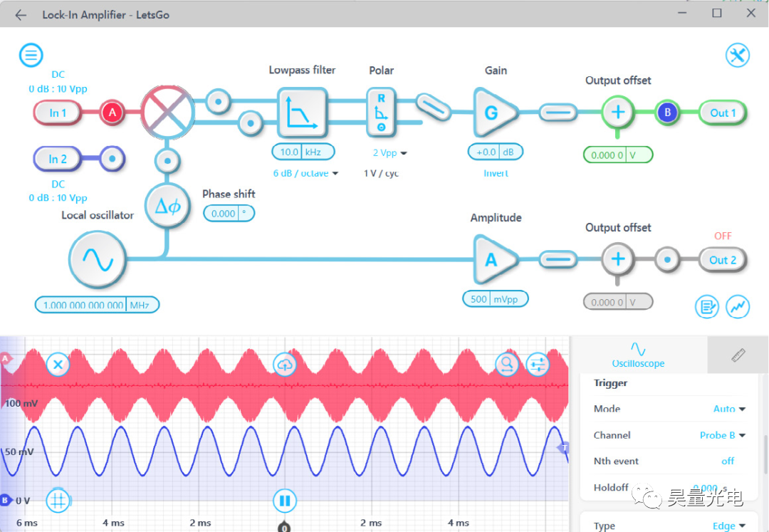Click the Polar conversion block
769x532 pixels.
381,113
